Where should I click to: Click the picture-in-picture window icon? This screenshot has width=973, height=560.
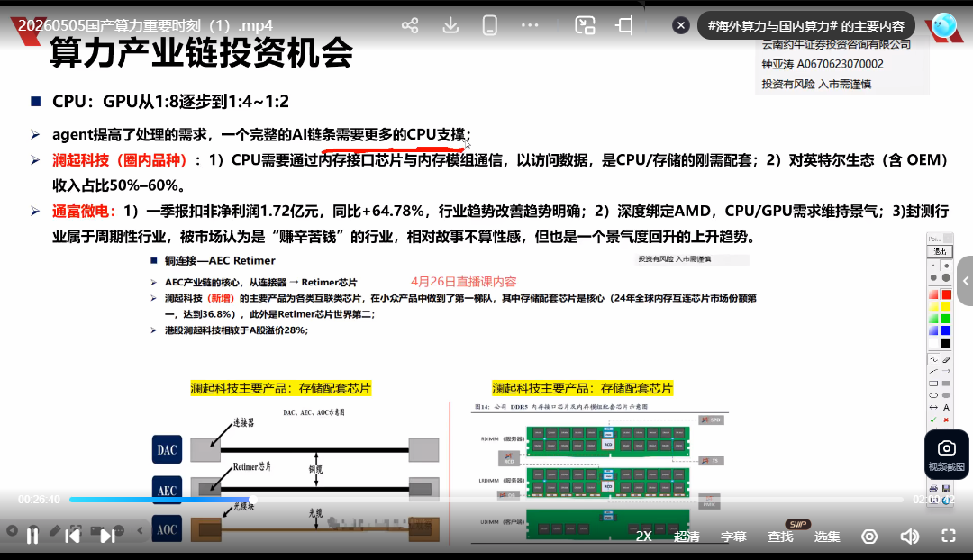pos(585,25)
